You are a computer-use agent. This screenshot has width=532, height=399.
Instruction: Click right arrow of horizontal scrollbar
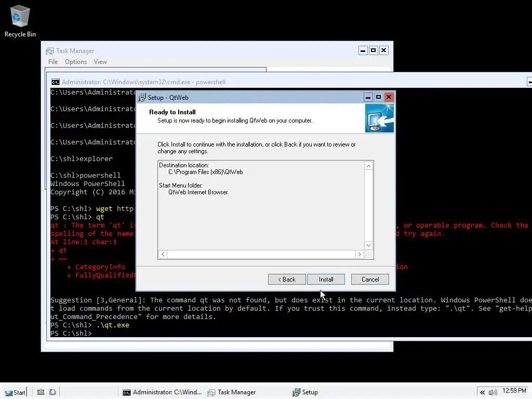[360, 254]
